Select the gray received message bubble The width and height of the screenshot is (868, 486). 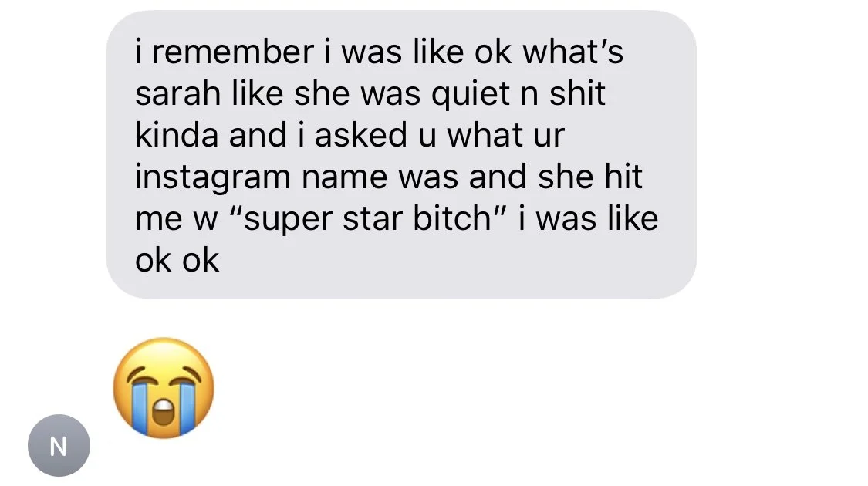pos(401,154)
